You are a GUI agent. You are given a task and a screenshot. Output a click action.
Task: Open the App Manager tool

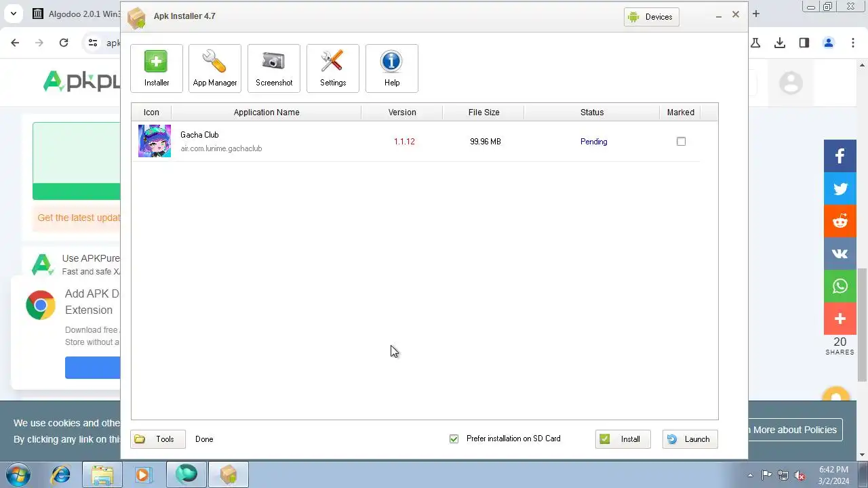point(215,68)
